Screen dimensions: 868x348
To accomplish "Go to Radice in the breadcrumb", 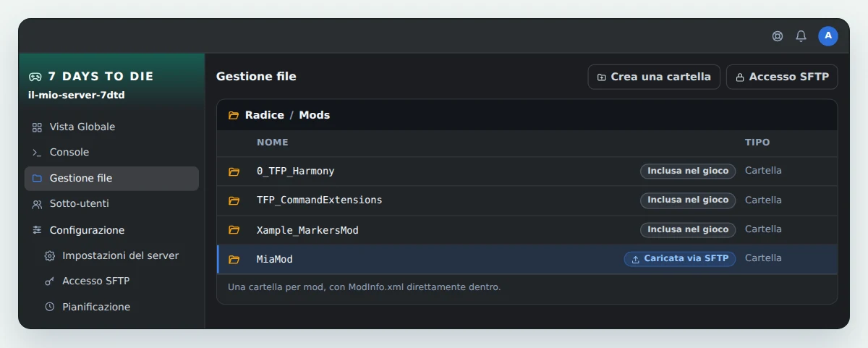I will tap(265, 115).
